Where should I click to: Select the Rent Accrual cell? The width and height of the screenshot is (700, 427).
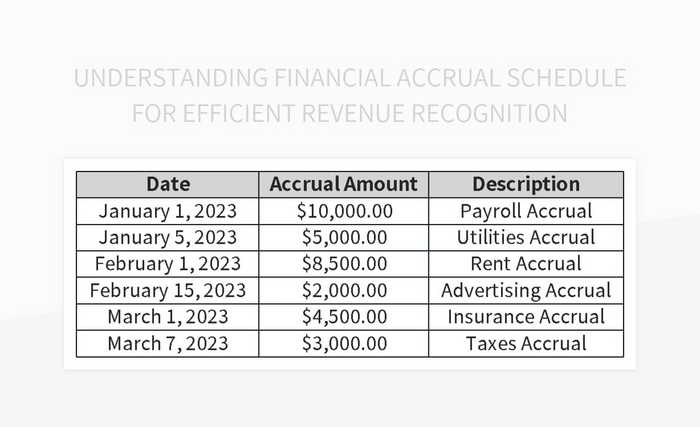pyautogui.click(x=526, y=264)
